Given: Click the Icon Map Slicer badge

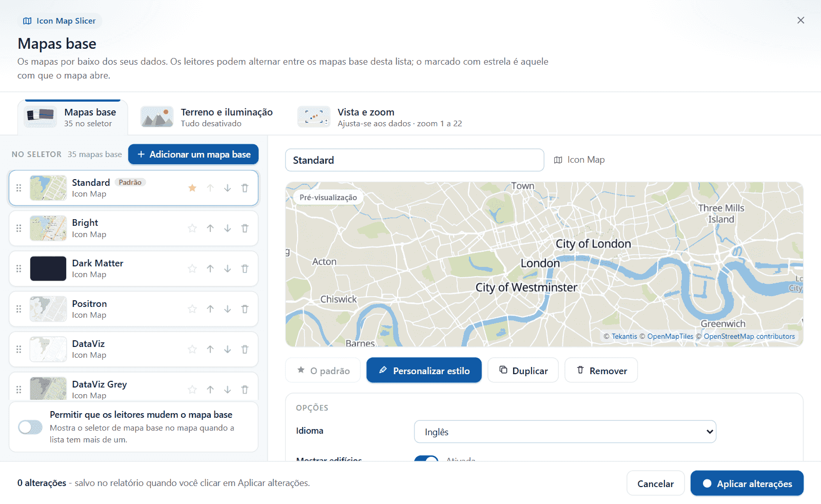Looking at the screenshot, I should tap(60, 21).
